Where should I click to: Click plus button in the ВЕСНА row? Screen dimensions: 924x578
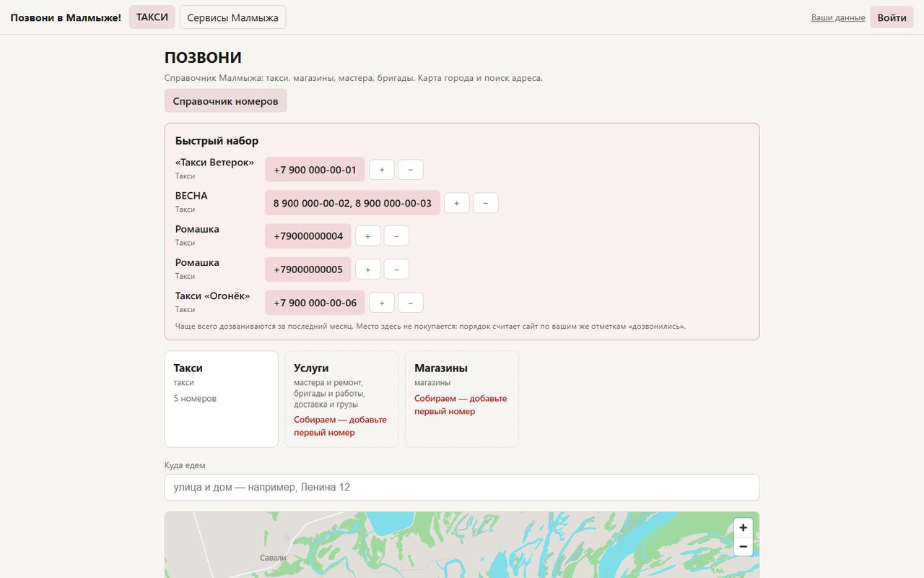457,203
